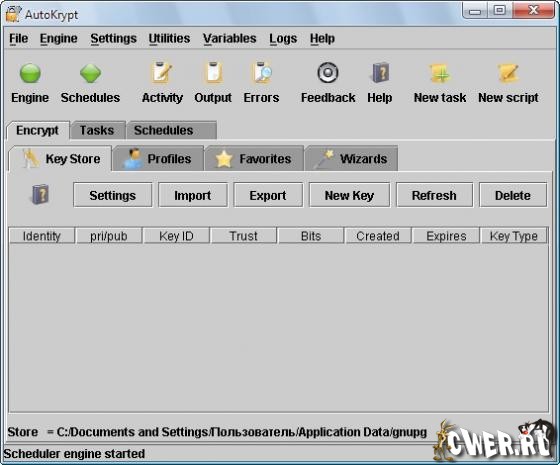Click the Feedback speaker icon
The image size is (560, 465).
[x=328, y=72]
